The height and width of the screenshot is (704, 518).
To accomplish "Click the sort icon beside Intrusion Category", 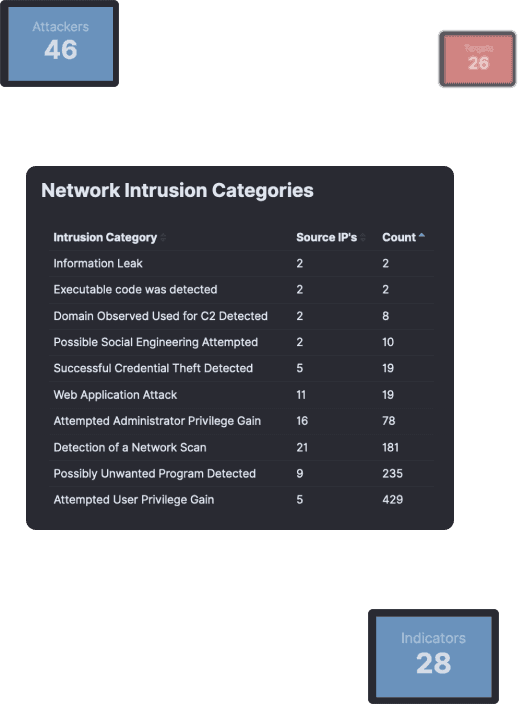I will pos(163,238).
